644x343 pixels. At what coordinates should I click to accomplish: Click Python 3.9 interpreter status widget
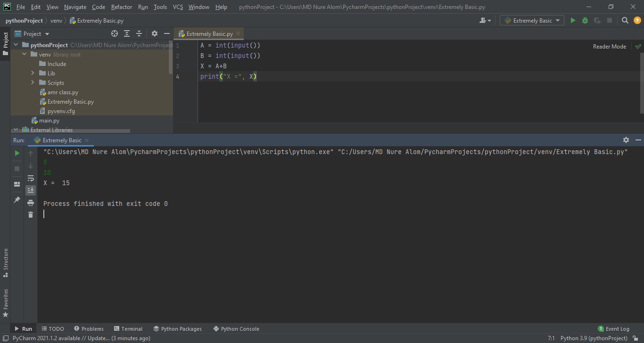pos(594,338)
